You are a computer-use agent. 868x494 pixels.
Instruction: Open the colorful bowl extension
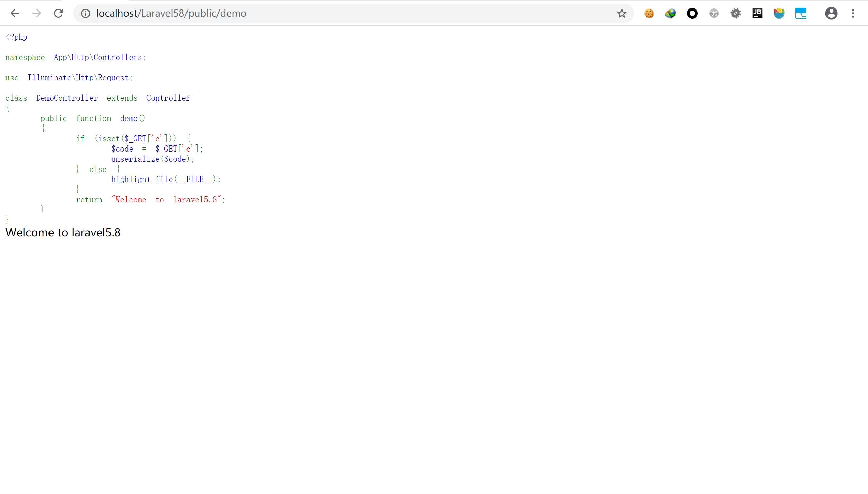779,13
